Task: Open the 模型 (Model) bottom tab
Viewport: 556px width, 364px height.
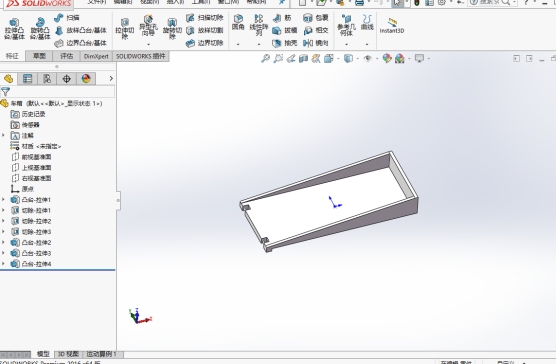Action: [43, 354]
